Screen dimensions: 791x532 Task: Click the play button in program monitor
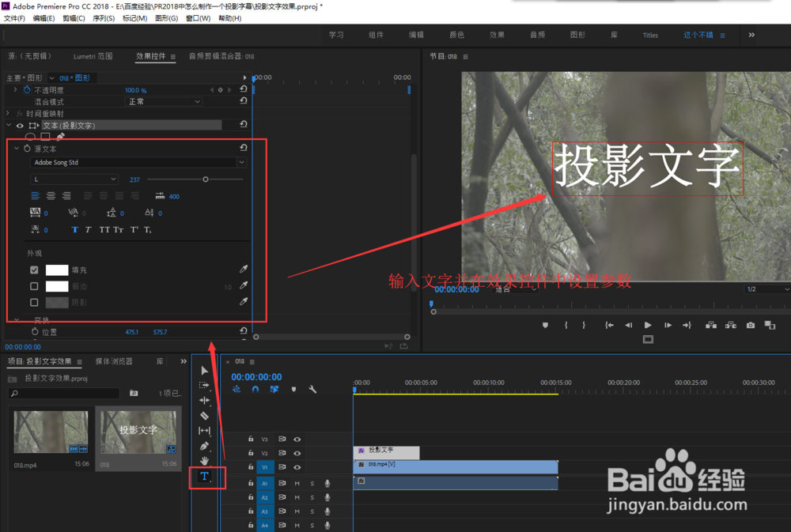648,325
